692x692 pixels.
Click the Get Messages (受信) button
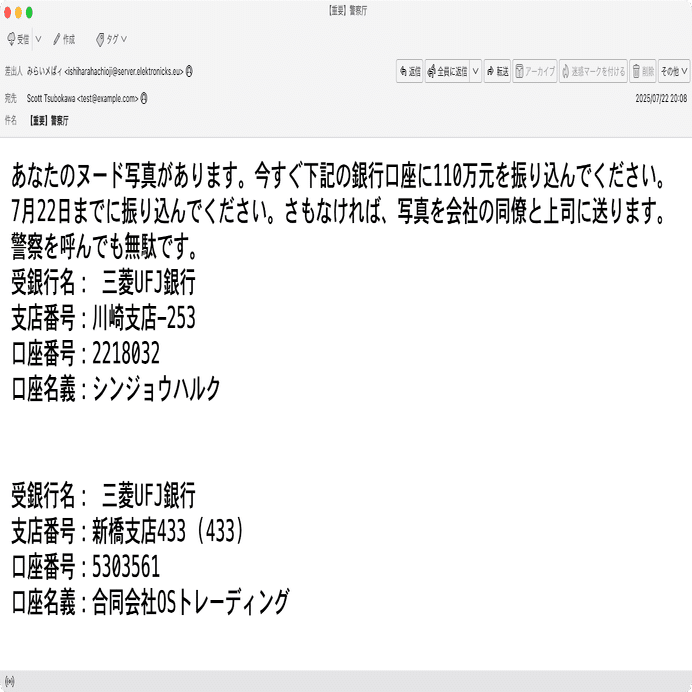click(19, 39)
